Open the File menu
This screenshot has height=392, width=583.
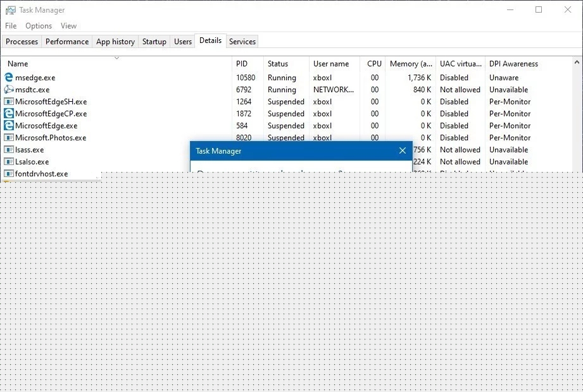click(11, 26)
